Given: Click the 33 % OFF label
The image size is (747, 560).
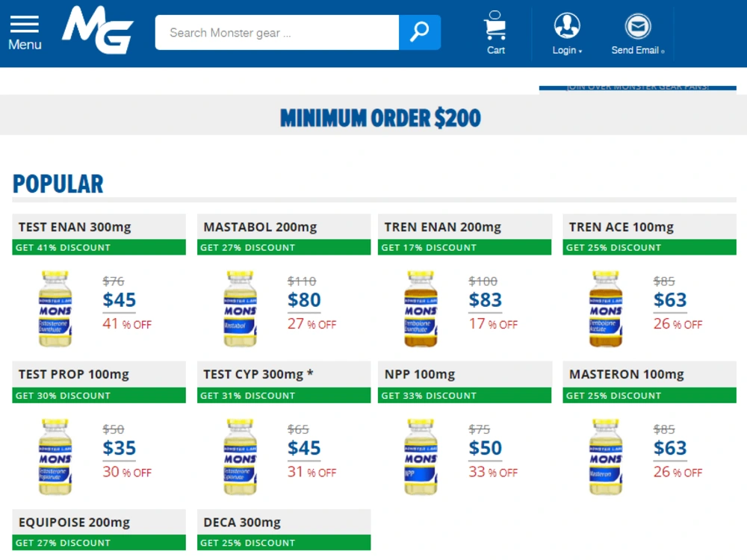Looking at the screenshot, I should click(x=492, y=472).
